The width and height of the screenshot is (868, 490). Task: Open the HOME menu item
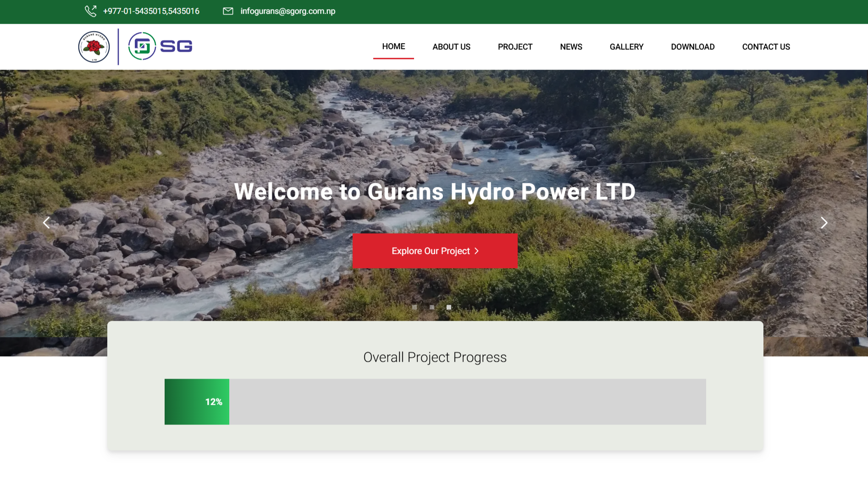(393, 47)
